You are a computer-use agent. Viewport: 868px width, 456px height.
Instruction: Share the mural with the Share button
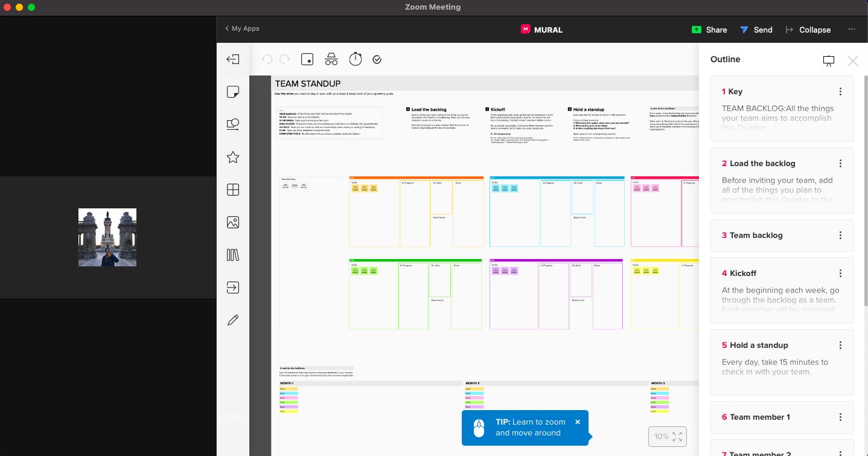coord(709,29)
